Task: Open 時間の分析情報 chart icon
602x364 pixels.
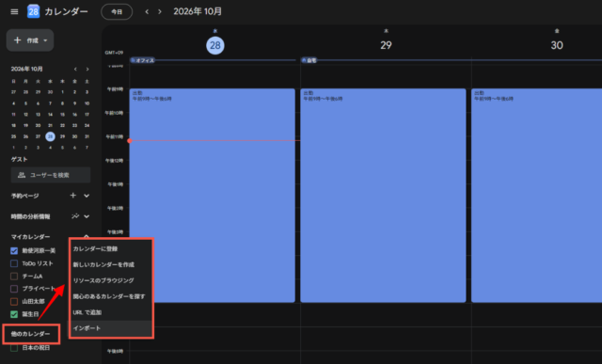Action: pos(75,216)
